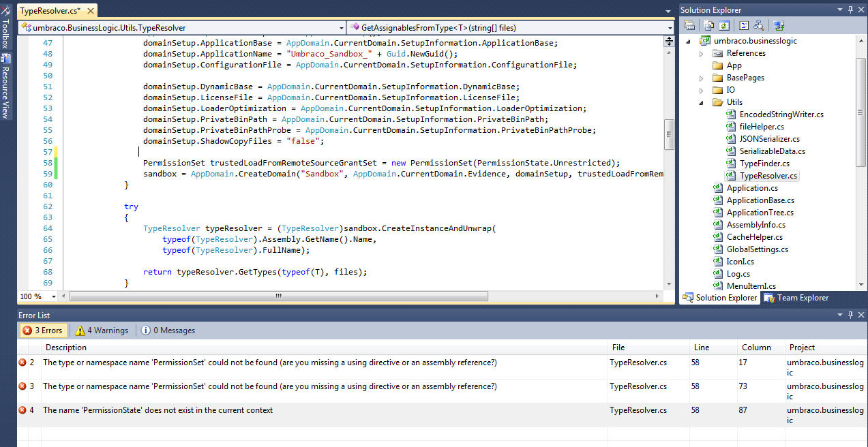Switch to the Team Explorer tab
This screenshot has height=447, width=868.
[x=796, y=298]
